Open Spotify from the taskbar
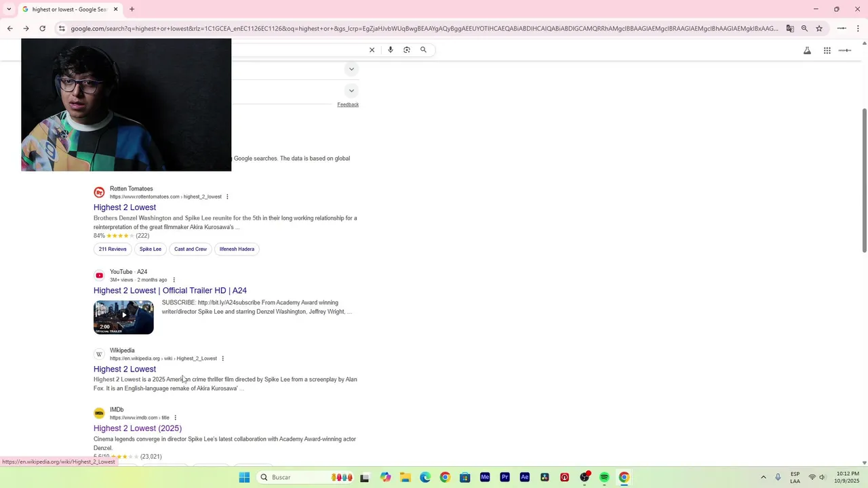The image size is (868, 488). [604, 477]
